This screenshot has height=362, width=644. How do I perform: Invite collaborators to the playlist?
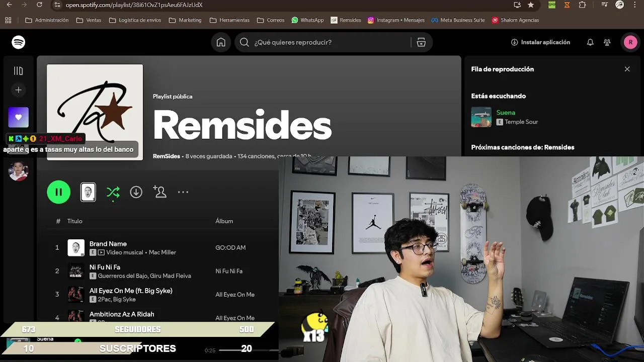point(160,192)
